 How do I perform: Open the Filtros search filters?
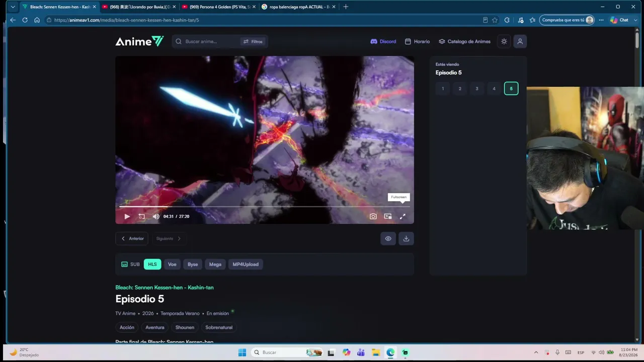click(x=253, y=41)
